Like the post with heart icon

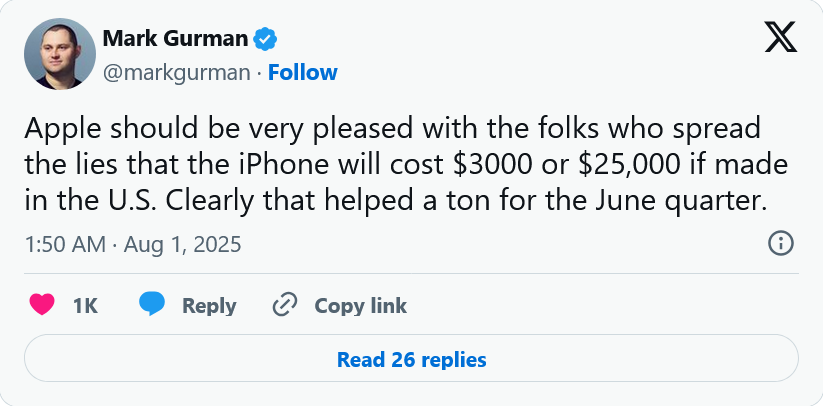click(42, 305)
